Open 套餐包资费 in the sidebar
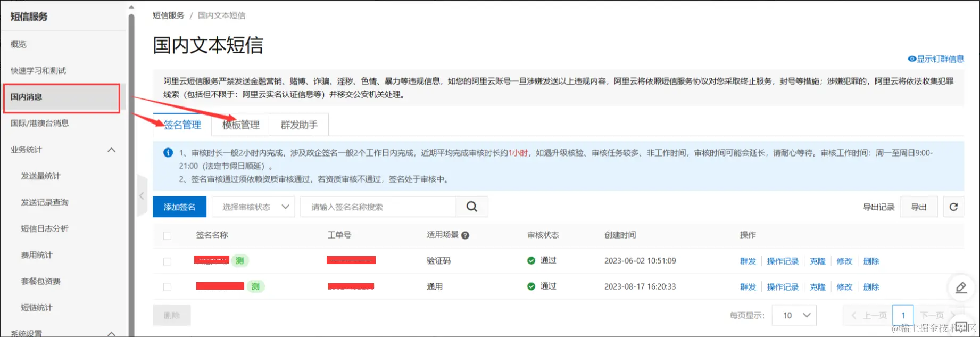The height and width of the screenshot is (337, 980). pos(41,281)
